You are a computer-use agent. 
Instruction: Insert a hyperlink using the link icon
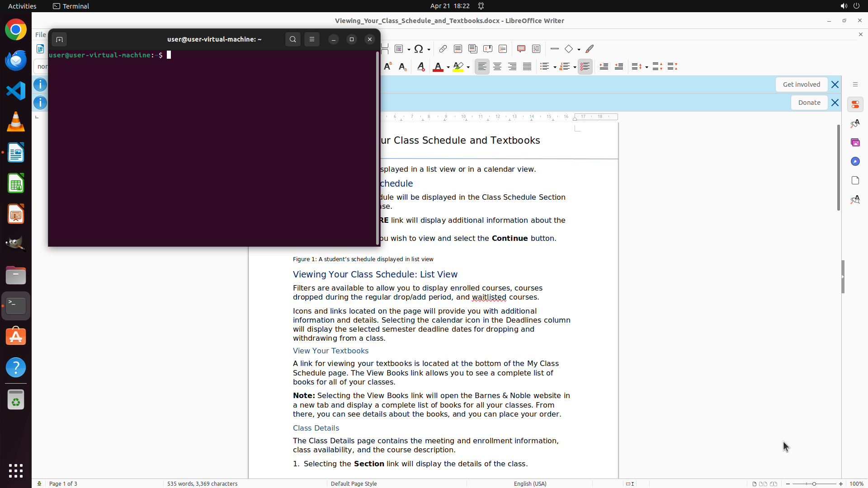(x=443, y=49)
